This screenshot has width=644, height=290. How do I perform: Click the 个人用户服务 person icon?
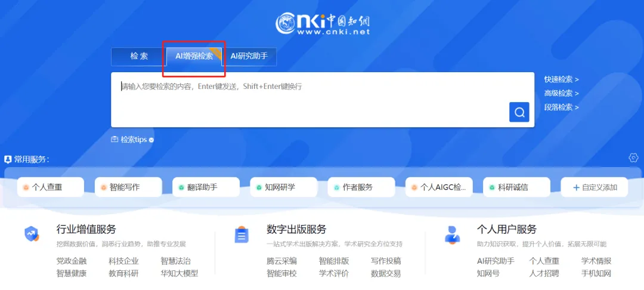[453, 235]
